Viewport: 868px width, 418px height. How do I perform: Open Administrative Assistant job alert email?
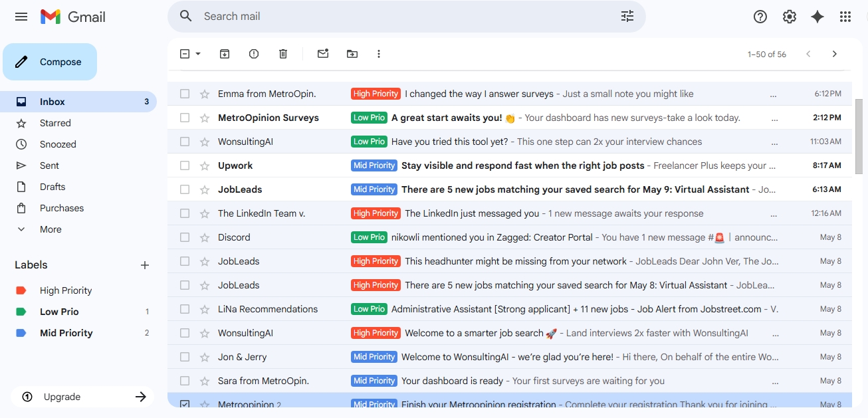(x=510, y=309)
